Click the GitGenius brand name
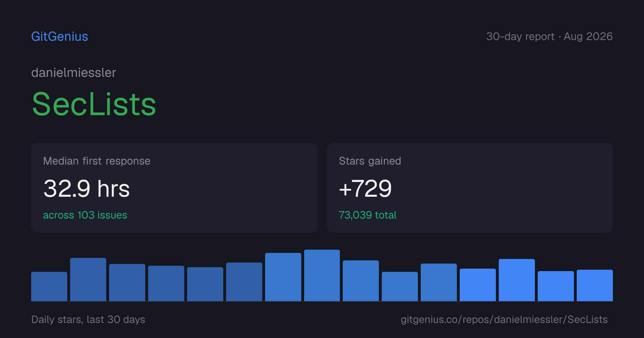Viewport: 644px width, 338px height. (x=60, y=36)
